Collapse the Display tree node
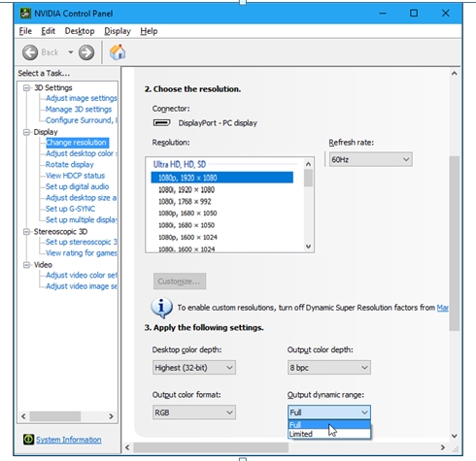 [x=26, y=132]
